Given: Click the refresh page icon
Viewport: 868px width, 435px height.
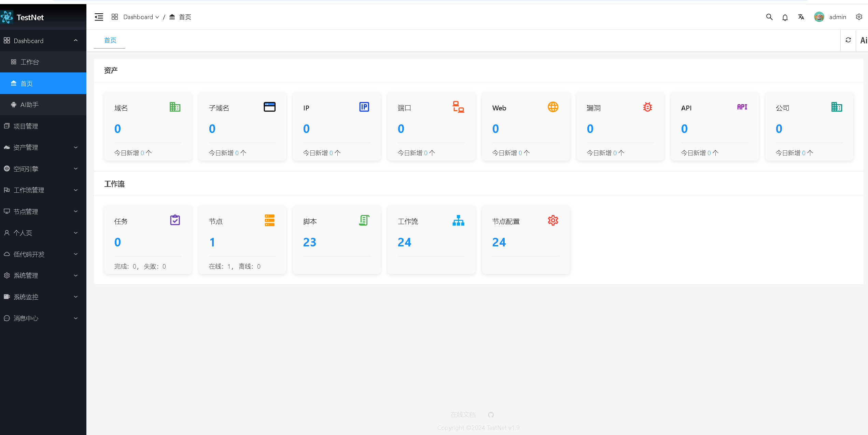Looking at the screenshot, I should (848, 40).
